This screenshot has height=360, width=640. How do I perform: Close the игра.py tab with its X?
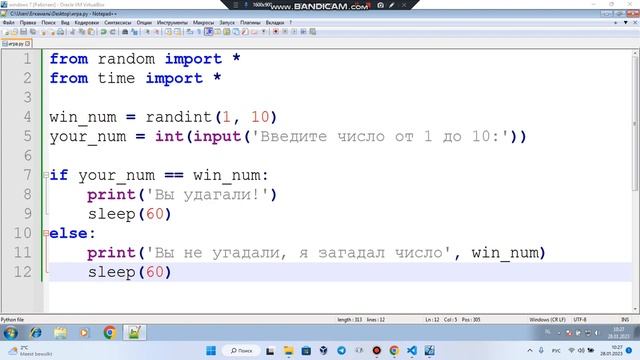coord(28,43)
